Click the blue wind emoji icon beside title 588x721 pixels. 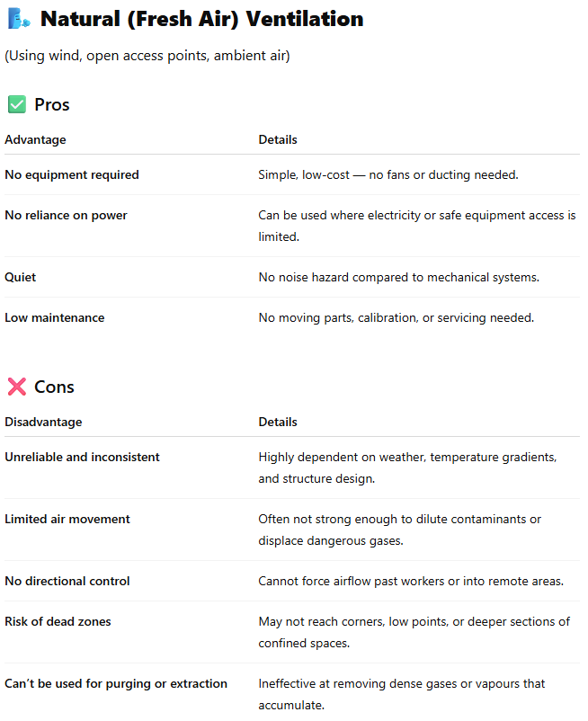pyautogui.click(x=19, y=19)
